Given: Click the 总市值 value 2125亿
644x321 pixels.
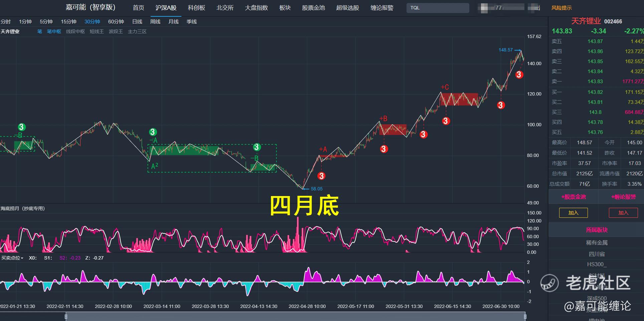Looking at the screenshot, I should pyautogui.click(x=585, y=174).
